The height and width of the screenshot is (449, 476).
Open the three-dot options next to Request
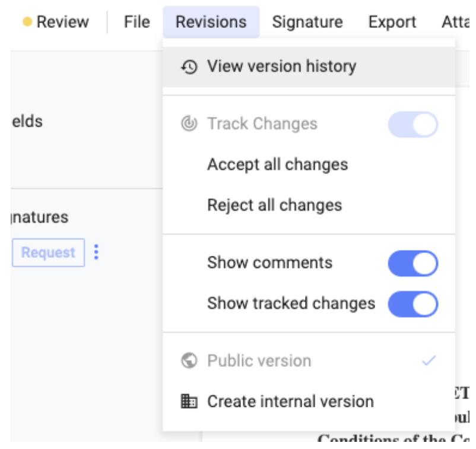[96, 252]
